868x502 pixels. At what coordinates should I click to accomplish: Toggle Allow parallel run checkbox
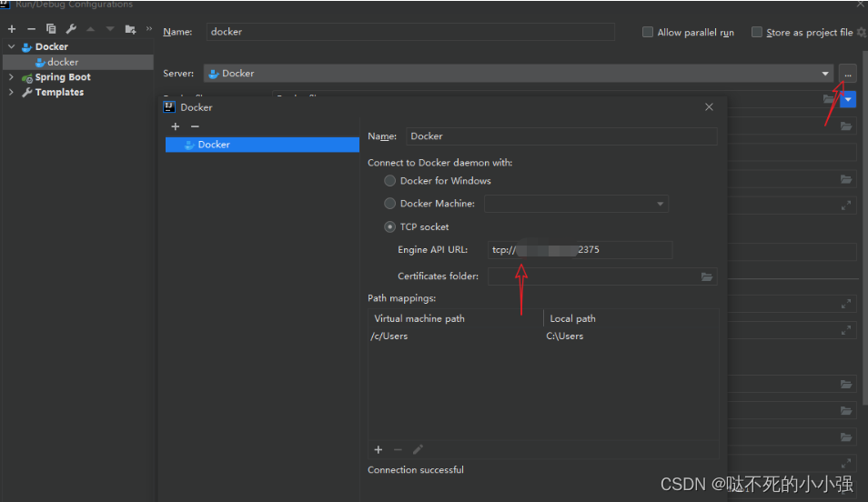point(647,32)
